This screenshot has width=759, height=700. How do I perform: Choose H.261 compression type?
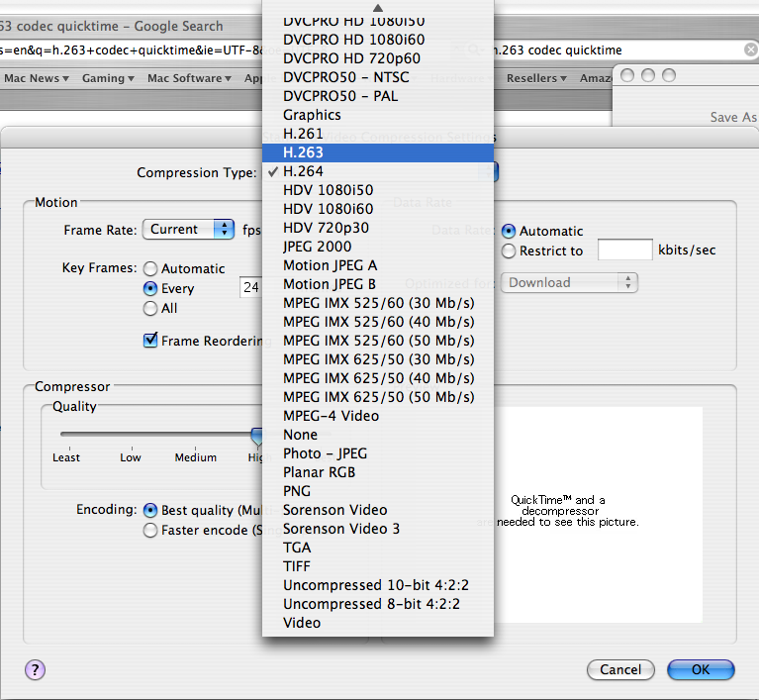pyautogui.click(x=378, y=134)
